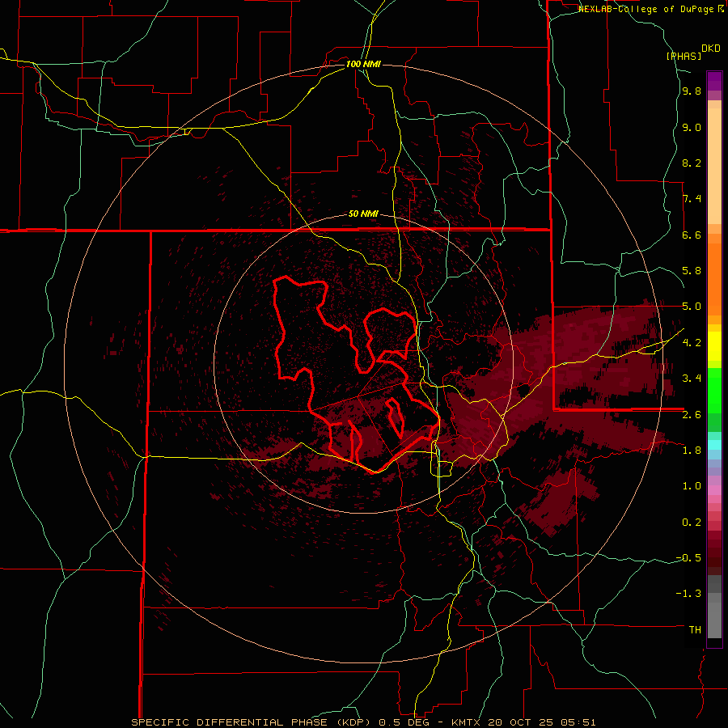This screenshot has width=728, height=728.
Task: Click the KMTX station ID in the caption
Action: 467,722
